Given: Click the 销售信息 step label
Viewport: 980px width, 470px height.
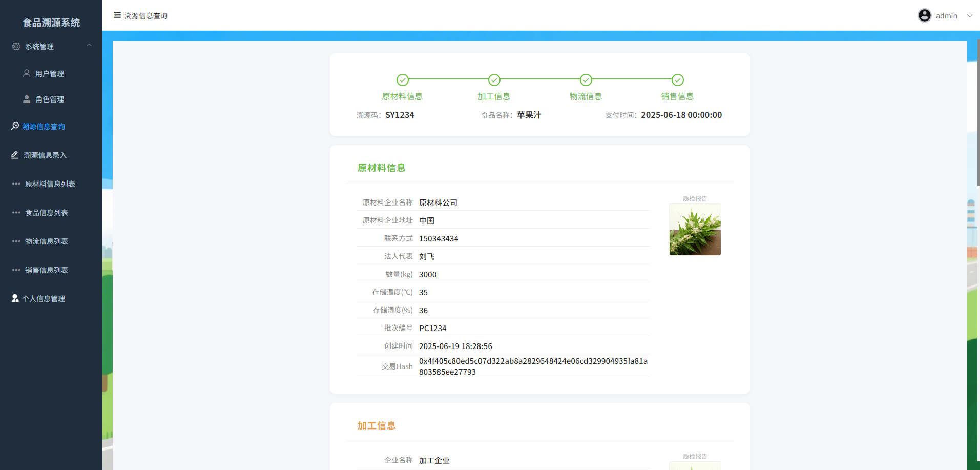Looking at the screenshot, I should [x=677, y=96].
